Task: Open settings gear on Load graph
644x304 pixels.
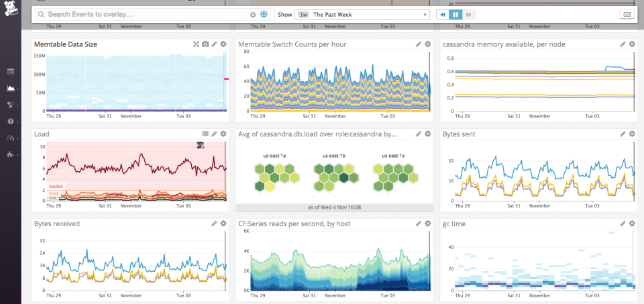Action: [x=223, y=134]
